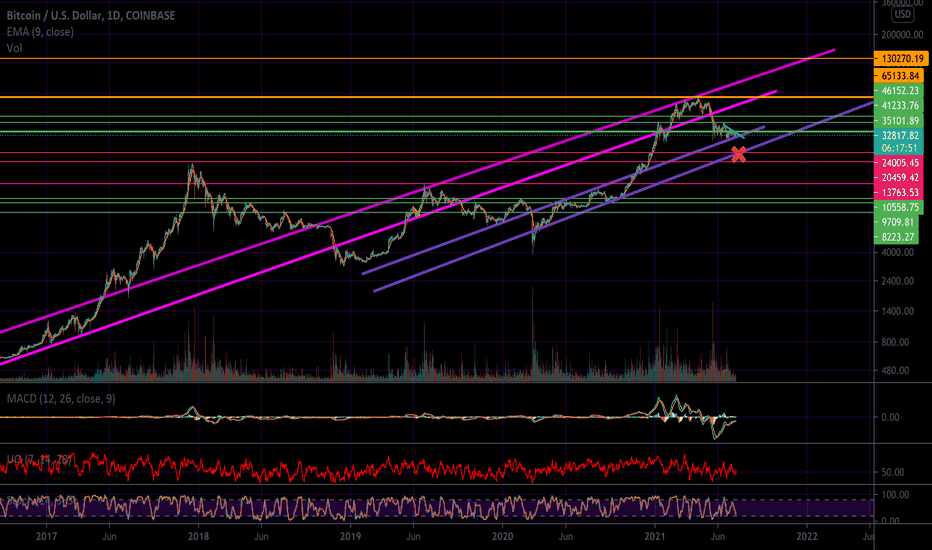932x550 pixels.
Task: Click the red 13763.53 price label
Action: click(x=899, y=192)
